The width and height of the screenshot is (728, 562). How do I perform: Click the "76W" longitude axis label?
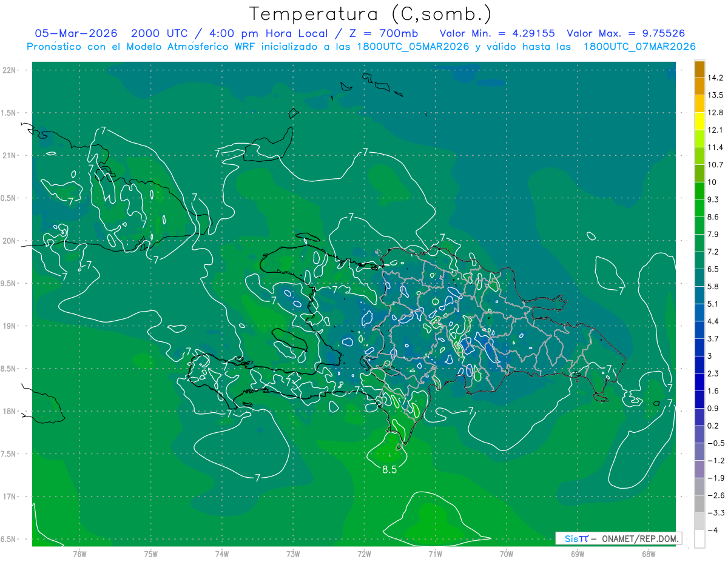point(79,554)
